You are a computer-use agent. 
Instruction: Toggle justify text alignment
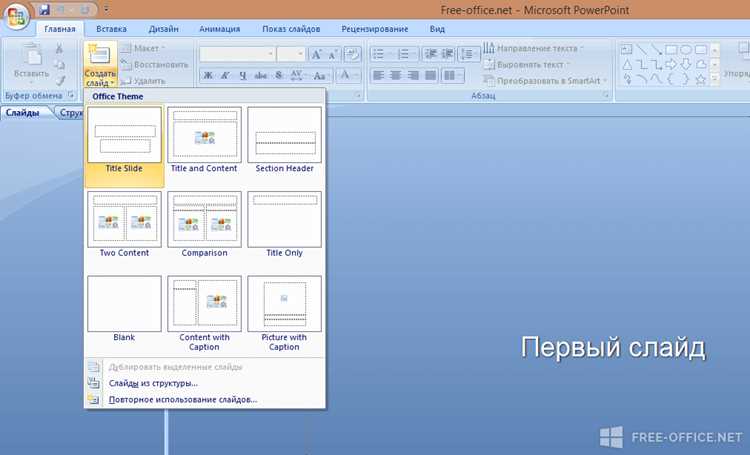tap(430, 76)
